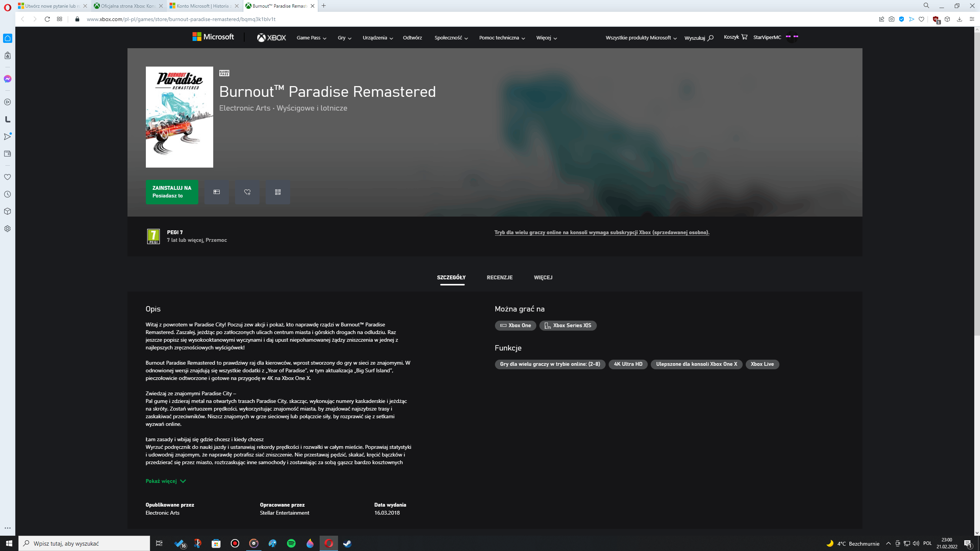Image resolution: width=980 pixels, height=551 pixels.
Task: Open a new browser tab
Action: tap(324, 6)
